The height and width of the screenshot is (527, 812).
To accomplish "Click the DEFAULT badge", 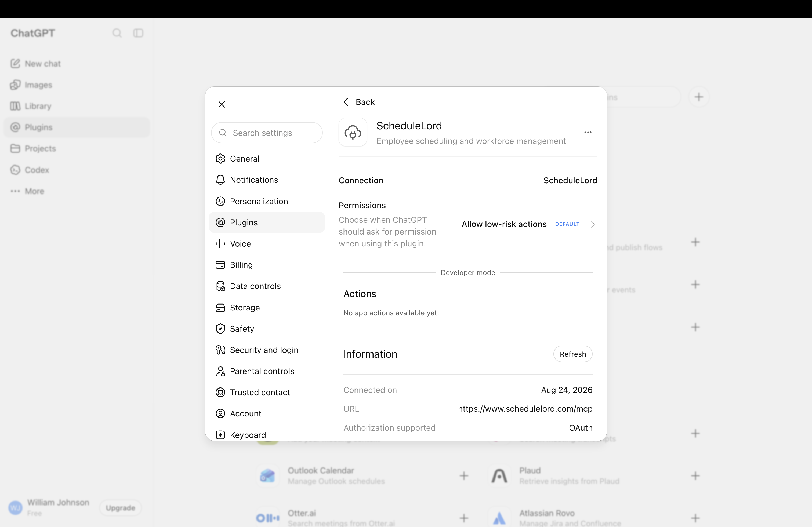I will [x=567, y=224].
